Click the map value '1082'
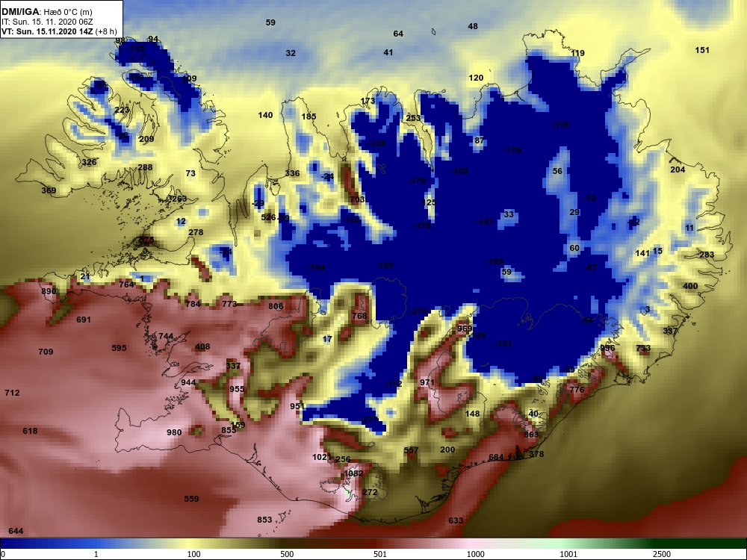This screenshot has width=747, height=560. point(353,473)
